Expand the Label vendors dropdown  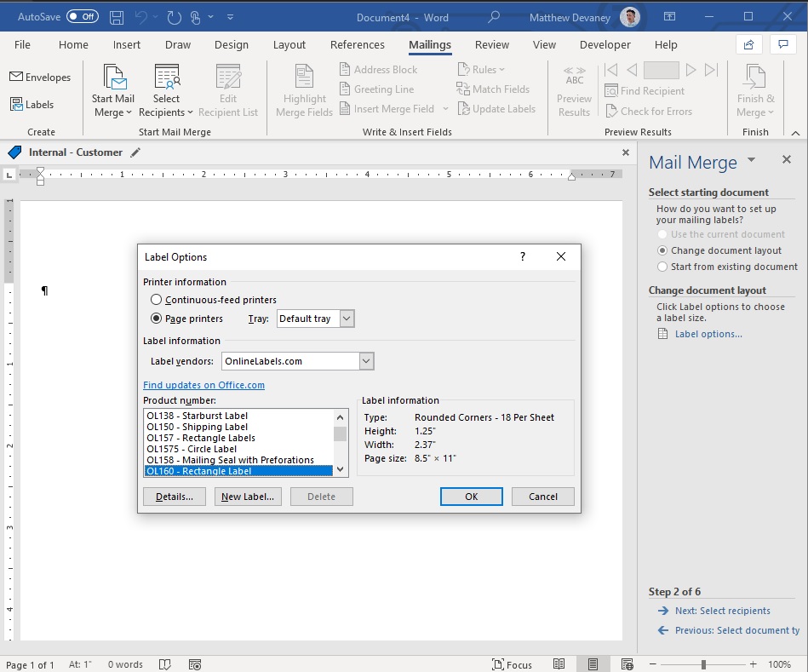[x=366, y=361]
